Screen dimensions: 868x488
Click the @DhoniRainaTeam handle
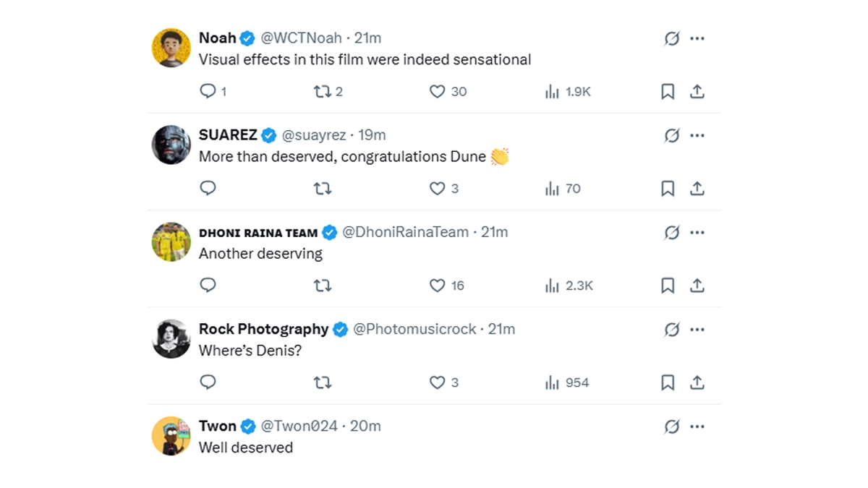click(405, 232)
